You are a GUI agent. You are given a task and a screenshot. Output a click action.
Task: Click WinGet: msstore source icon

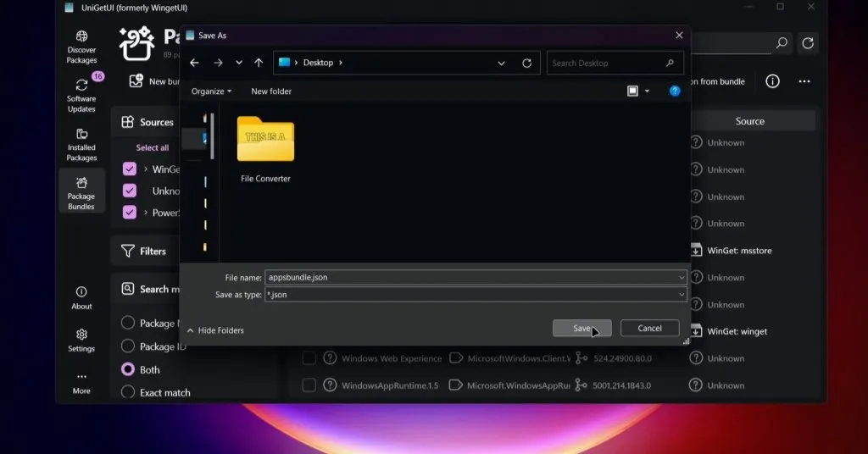click(696, 251)
